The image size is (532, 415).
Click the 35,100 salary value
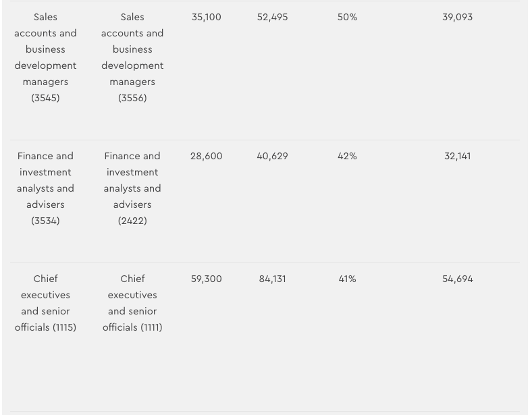tap(206, 18)
